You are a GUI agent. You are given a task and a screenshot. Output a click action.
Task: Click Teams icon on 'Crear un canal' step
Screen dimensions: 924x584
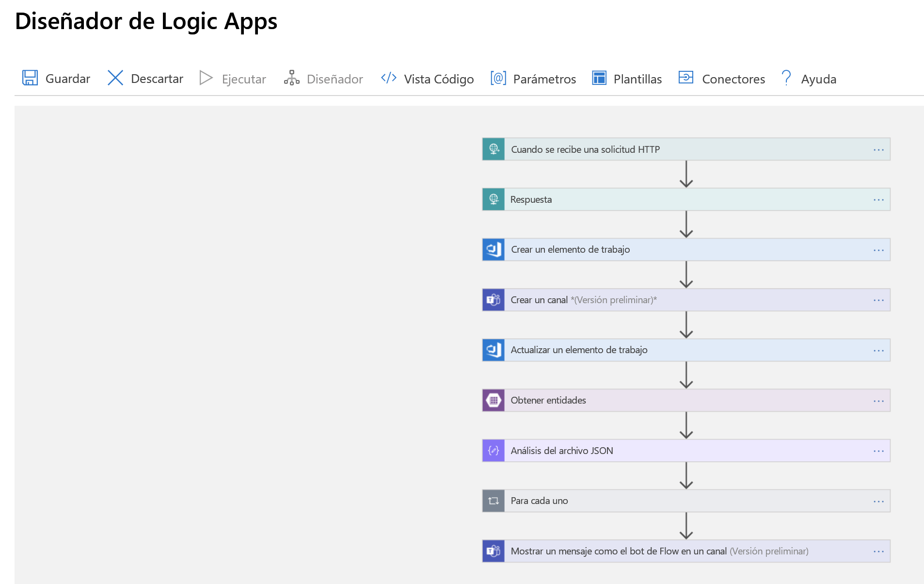[494, 300]
